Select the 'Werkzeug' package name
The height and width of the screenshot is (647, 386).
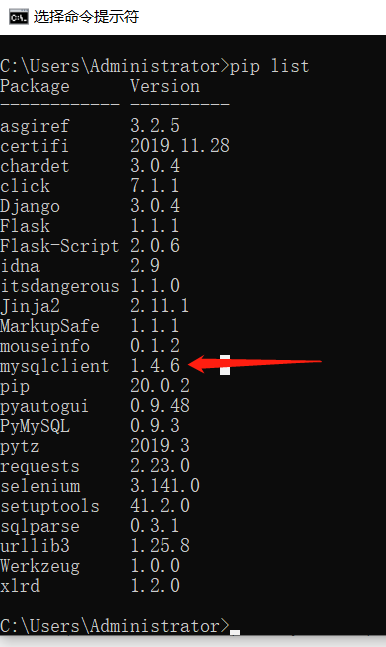pos(40,567)
